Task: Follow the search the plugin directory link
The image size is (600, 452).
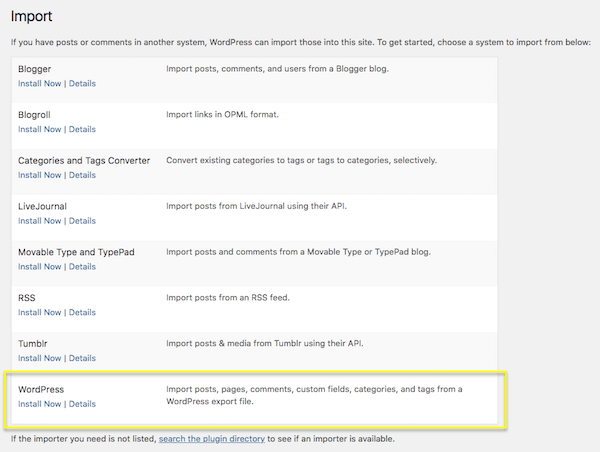Action: point(212,439)
